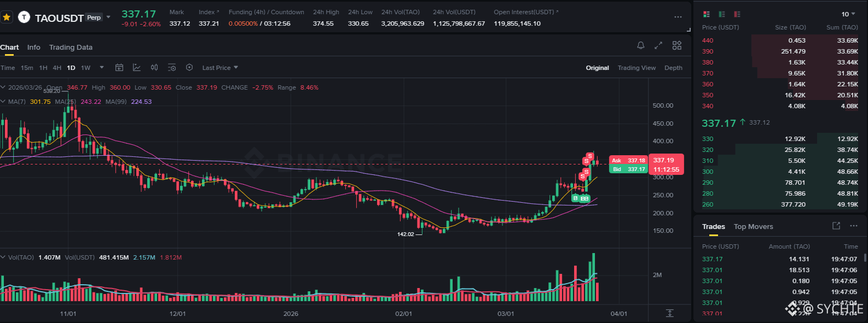Screen dimensions: 868x323
Task: Expand the more intervals dropdown arrow
Action: coord(102,68)
